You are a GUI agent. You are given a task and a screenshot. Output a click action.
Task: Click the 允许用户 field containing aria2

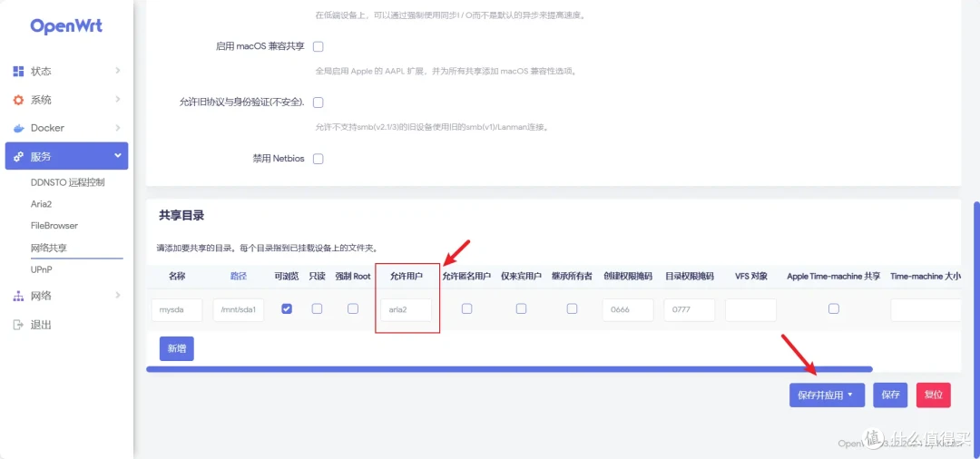[x=407, y=309]
